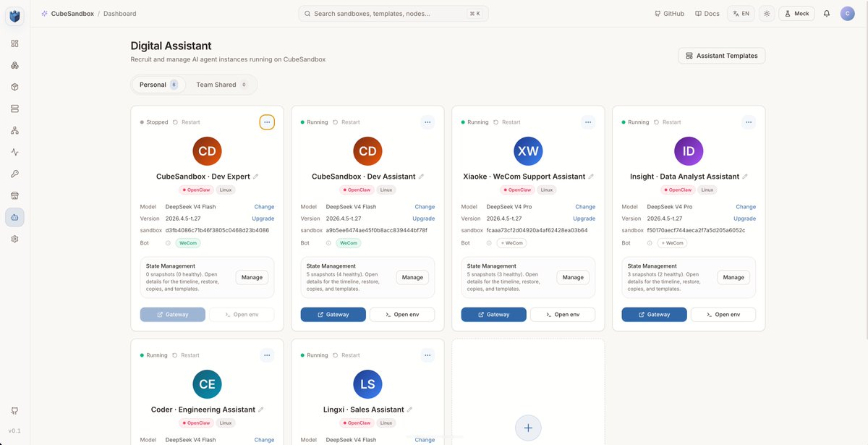Screen dimensions: 868x445
Task: Manage state snapshots for Xiaoke
Action: coord(573,277)
